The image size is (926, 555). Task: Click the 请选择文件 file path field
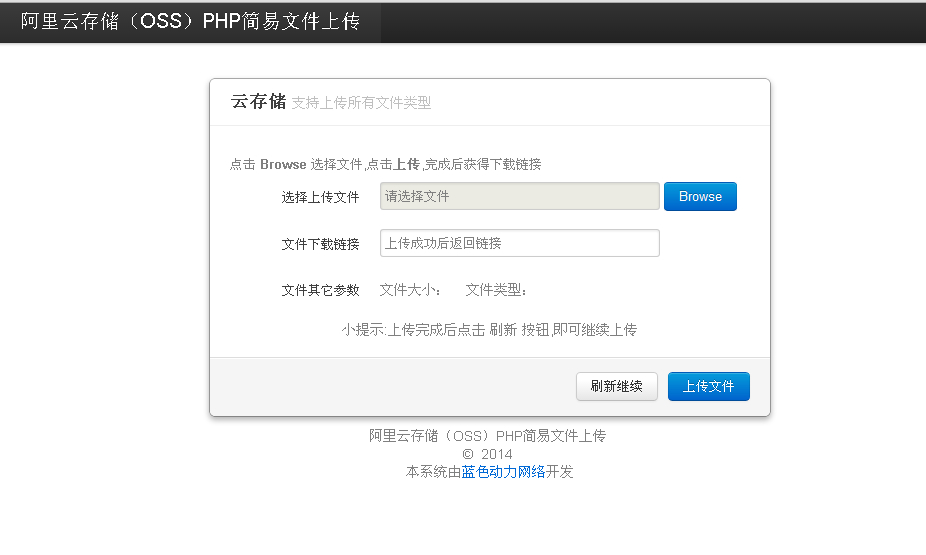pyautogui.click(x=519, y=197)
